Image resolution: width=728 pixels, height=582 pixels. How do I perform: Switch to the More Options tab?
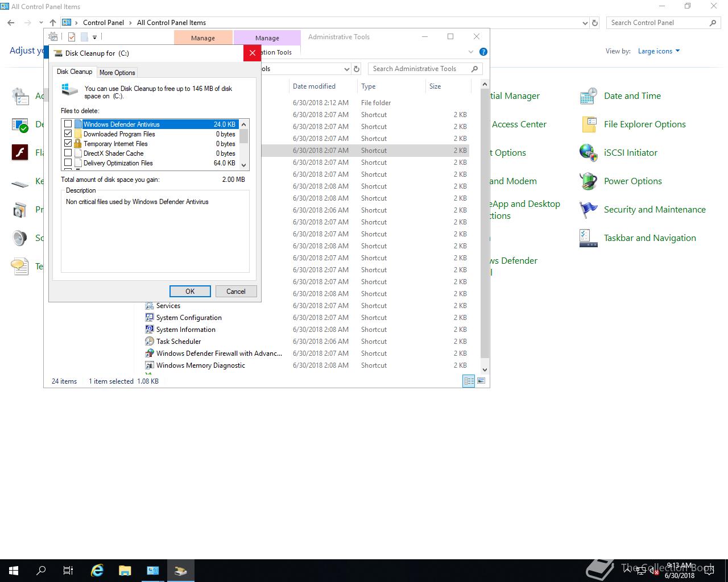[x=117, y=72]
